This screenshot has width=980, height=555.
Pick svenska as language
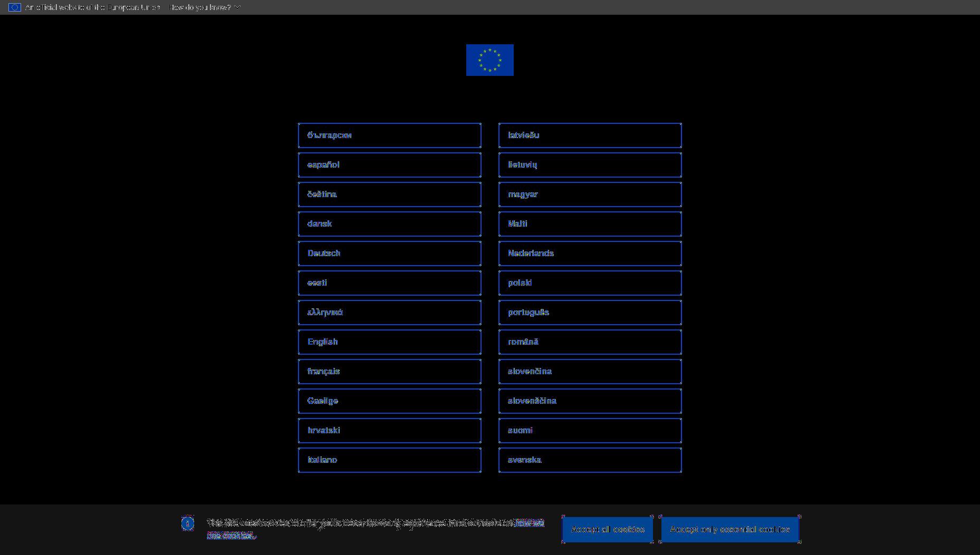(590, 460)
